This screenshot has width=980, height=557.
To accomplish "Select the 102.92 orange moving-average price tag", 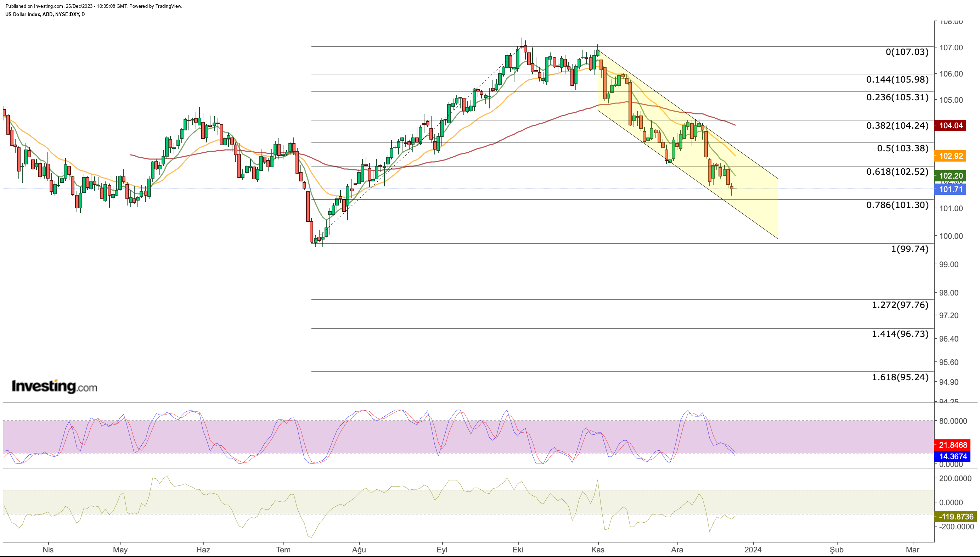I will coord(950,156).
